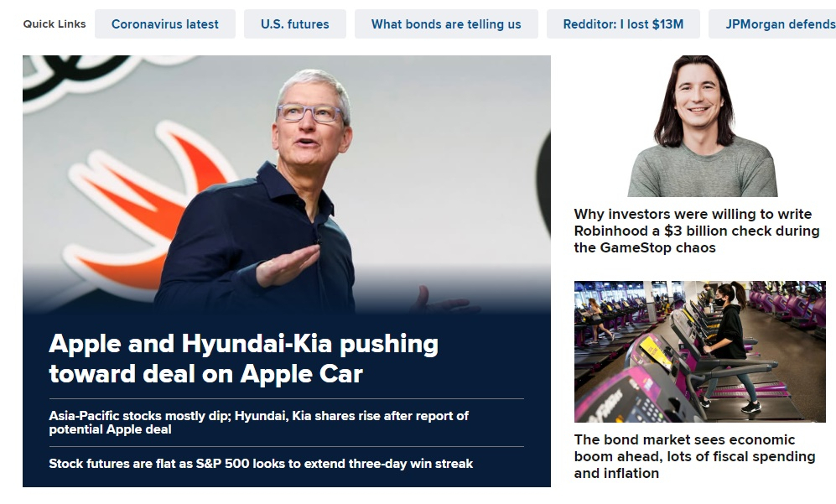Open the JPMorgan defends quick link
This screenshot has height=504, width=836.
(772, 24)
